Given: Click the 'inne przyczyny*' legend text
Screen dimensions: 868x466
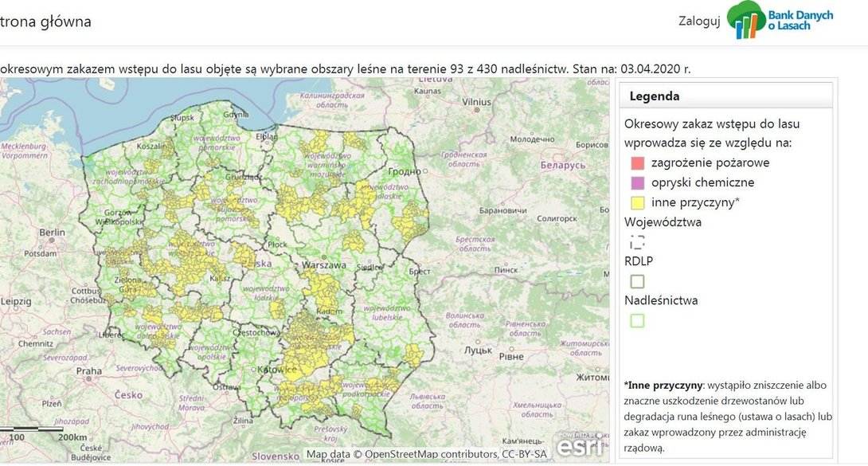Looking at the screenshot, I should click(x=695, y=202).
